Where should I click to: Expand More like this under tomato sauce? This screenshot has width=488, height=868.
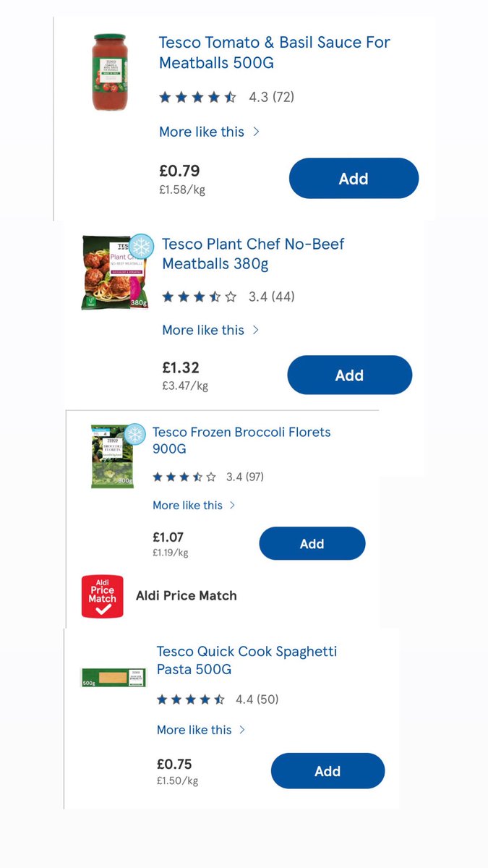209,132
